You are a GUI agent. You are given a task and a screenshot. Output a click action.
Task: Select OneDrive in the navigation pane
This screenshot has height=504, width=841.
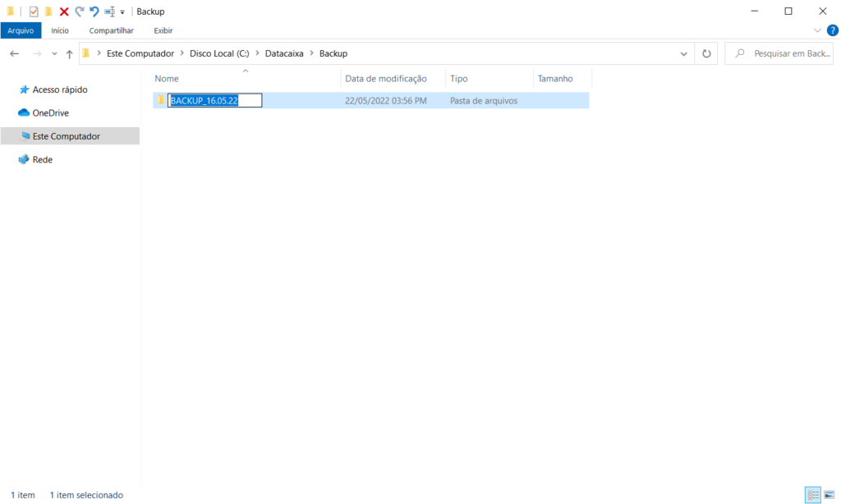[50, 112]
